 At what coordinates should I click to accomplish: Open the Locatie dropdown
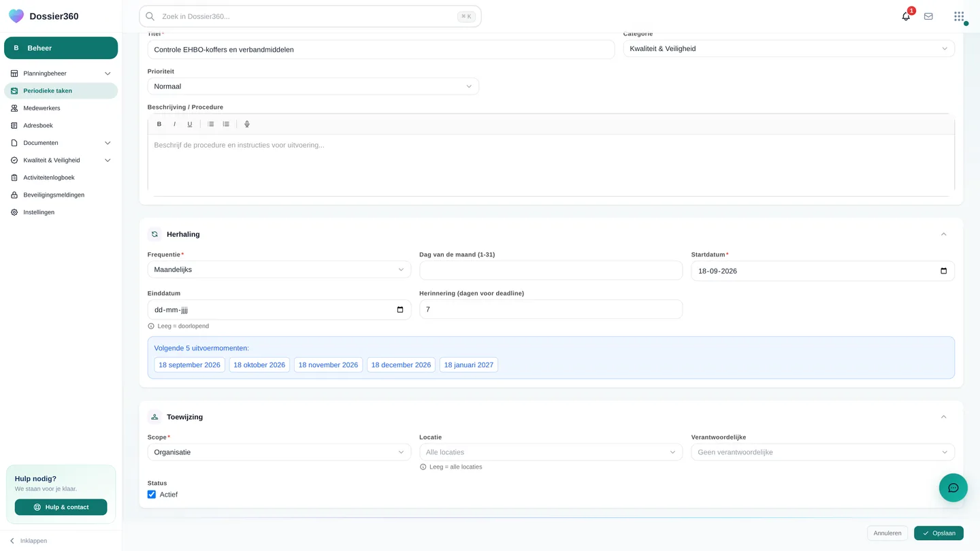[551, 452]
